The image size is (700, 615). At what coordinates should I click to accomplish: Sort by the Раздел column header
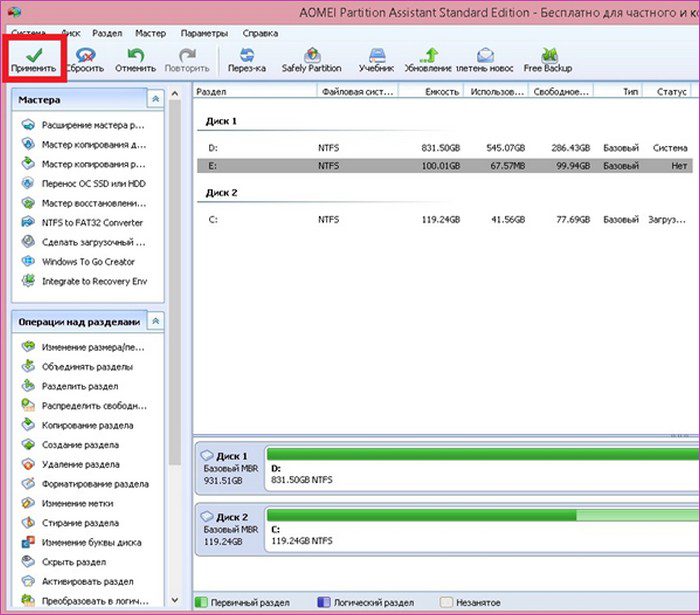255,91
